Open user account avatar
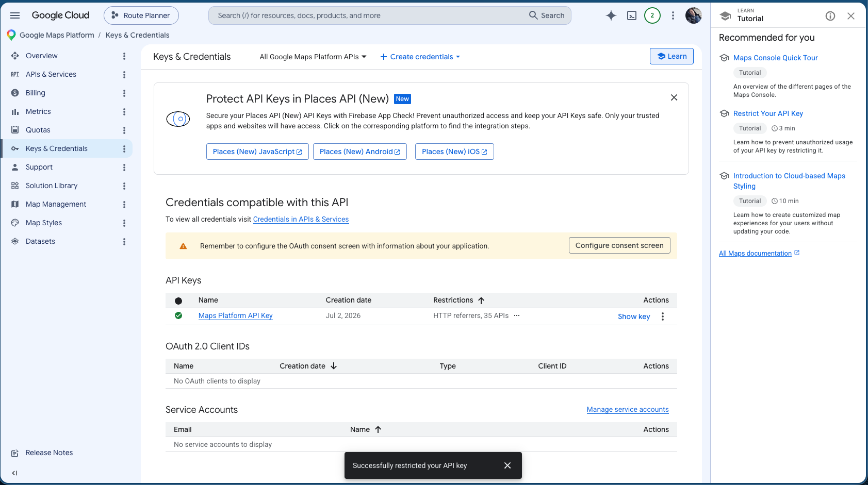This screenshot has height=485, width=868. coord(694,15)
